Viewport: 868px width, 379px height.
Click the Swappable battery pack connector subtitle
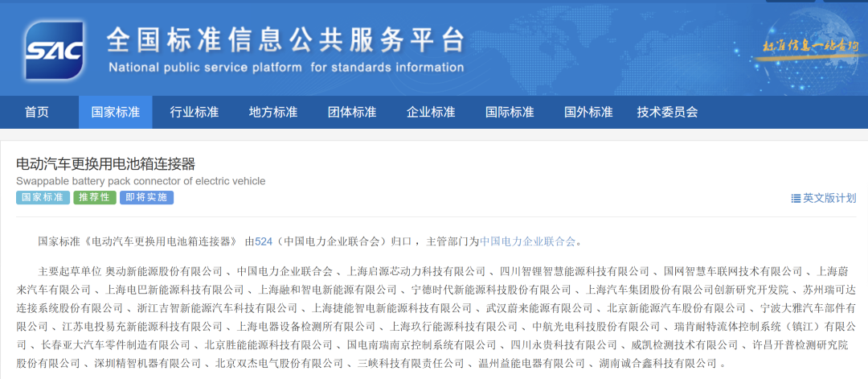141,181
